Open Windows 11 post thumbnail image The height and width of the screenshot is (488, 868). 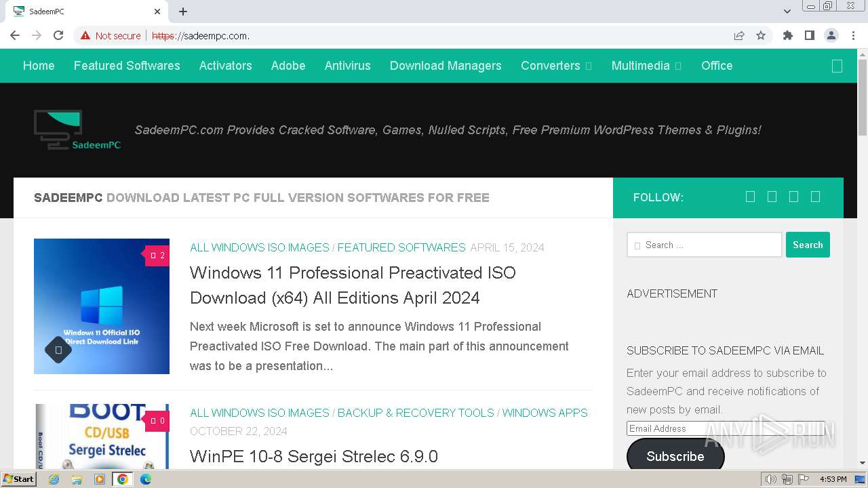coord(102,306)
